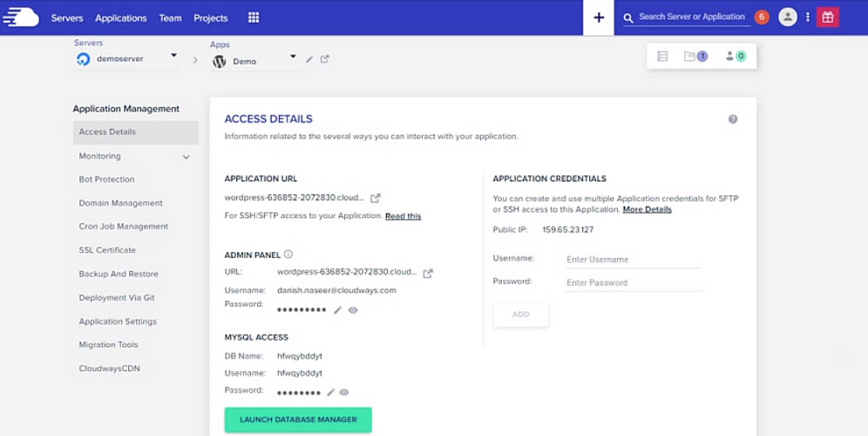Open Admin Panel URL external link icon
This screenshot has width=868, height=436.
click(x=428, y=273)
